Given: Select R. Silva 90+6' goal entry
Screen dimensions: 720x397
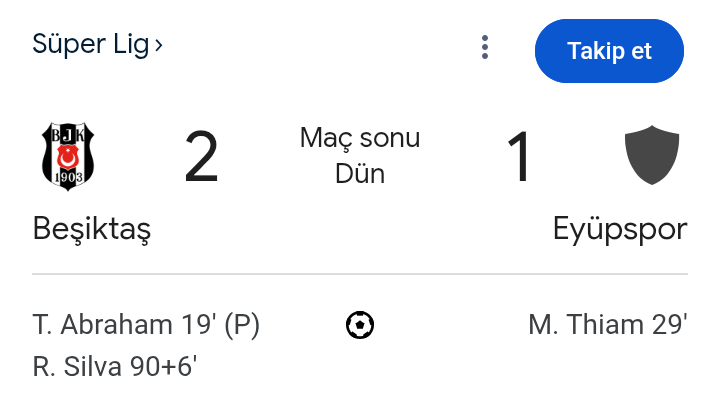Looking at the screenshot, I should tap(115, 367).
